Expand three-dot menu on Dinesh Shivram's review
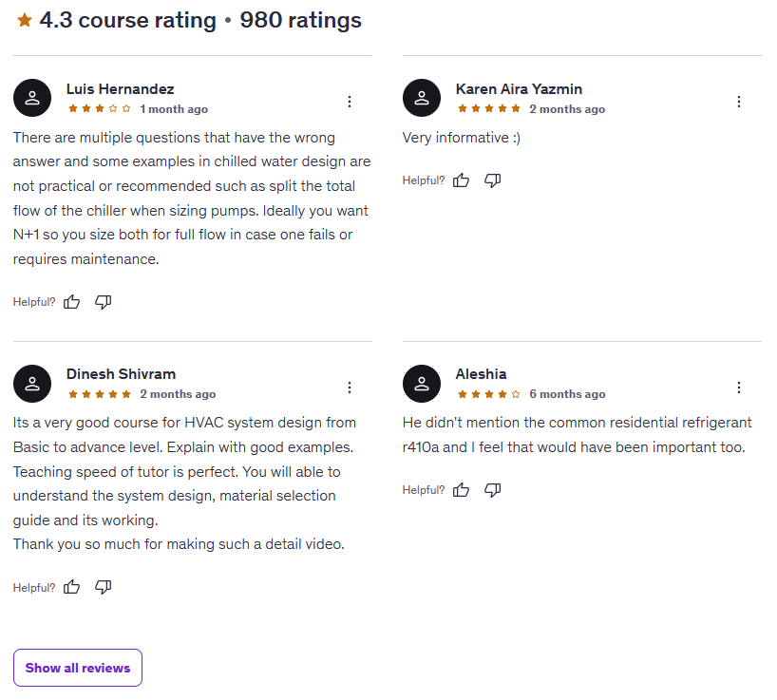 [x=350, y=388]
